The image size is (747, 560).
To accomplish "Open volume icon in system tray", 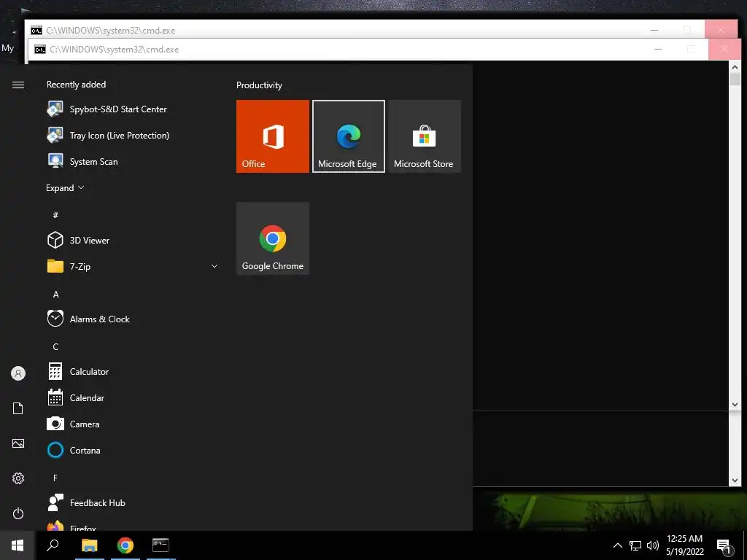I will click(653, 545).
